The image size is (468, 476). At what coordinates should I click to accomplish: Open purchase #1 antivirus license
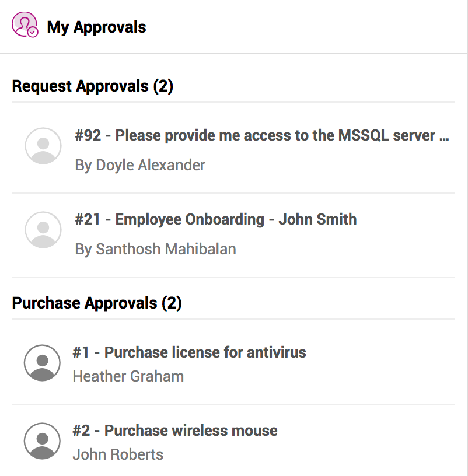[x=189, y=352]
